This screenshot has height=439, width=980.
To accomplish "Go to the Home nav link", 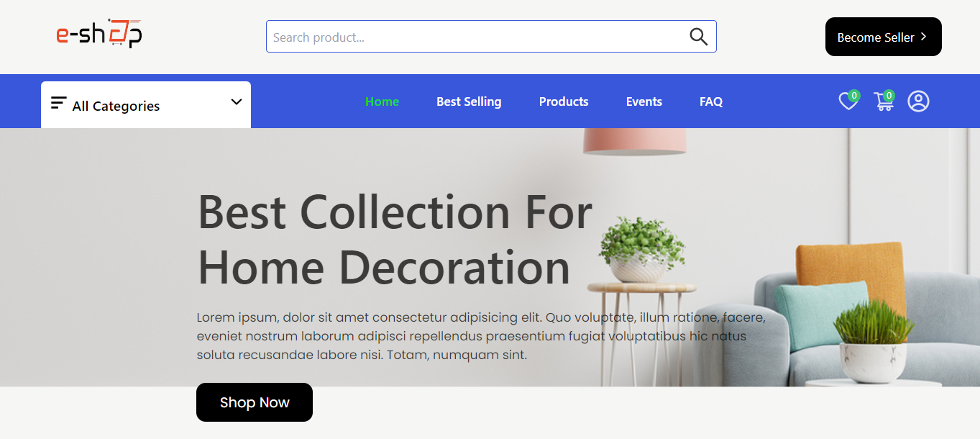I will click(x=382, y=101).
